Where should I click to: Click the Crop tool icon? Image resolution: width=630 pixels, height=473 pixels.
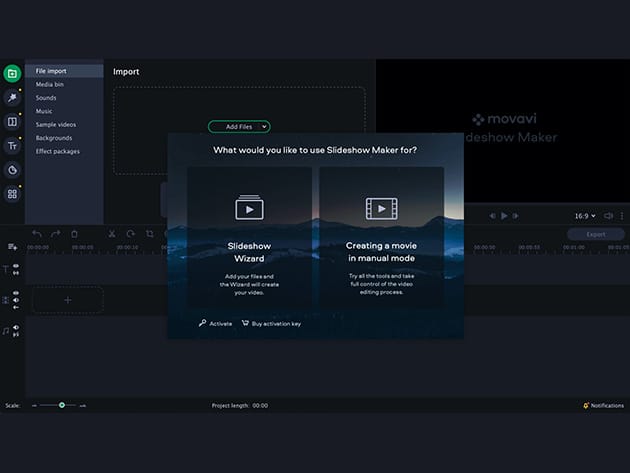pyautogui.click(x=149, y=234)
